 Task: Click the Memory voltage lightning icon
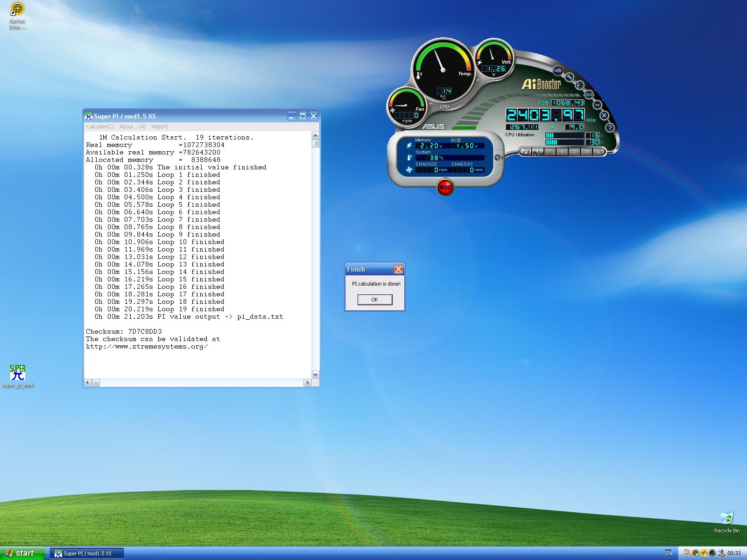tap(409, 146)
